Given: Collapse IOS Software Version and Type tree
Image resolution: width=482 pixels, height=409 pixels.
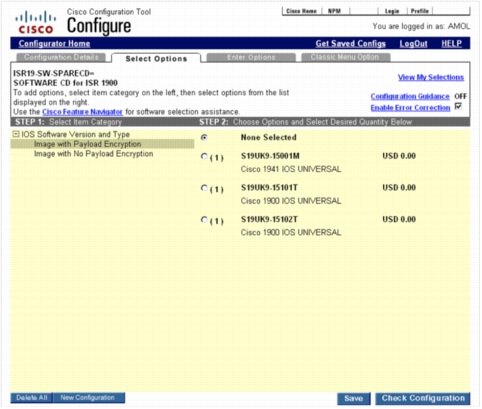Looking at the screenshot, I should 16,134.
